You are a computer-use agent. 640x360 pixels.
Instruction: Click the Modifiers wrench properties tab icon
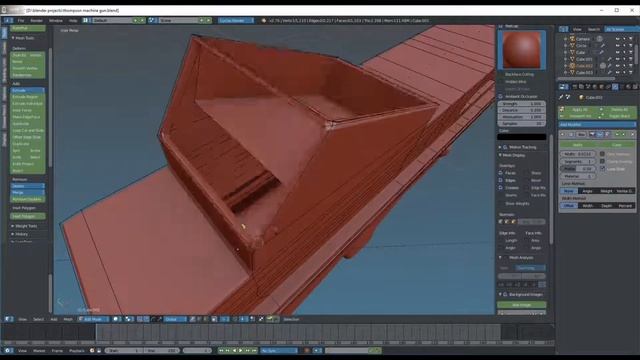pos(615,87)
